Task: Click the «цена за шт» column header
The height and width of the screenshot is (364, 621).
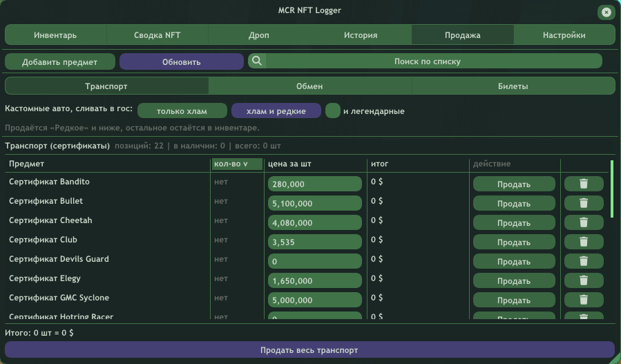Action: [289, 164]
